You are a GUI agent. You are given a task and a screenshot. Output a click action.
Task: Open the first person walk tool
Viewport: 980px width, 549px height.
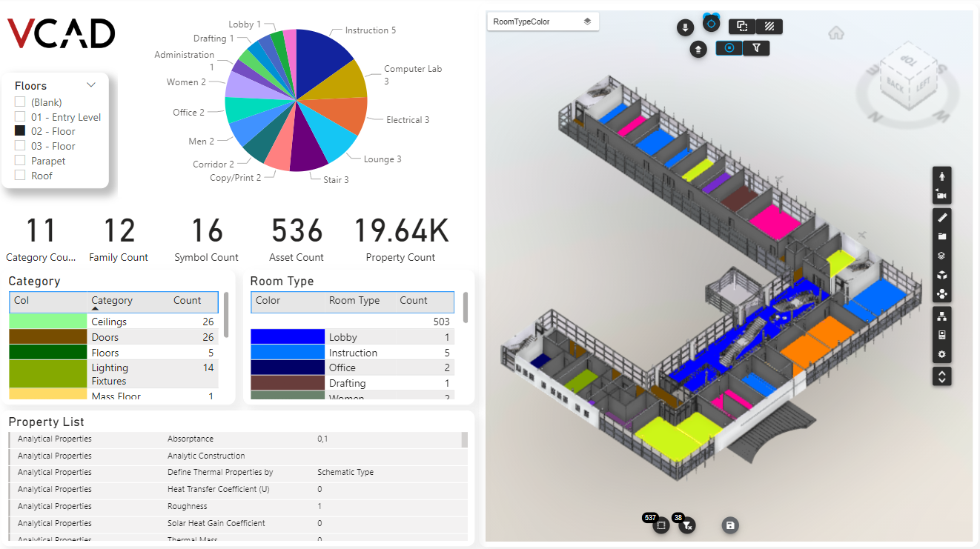[x=941, y=176]
